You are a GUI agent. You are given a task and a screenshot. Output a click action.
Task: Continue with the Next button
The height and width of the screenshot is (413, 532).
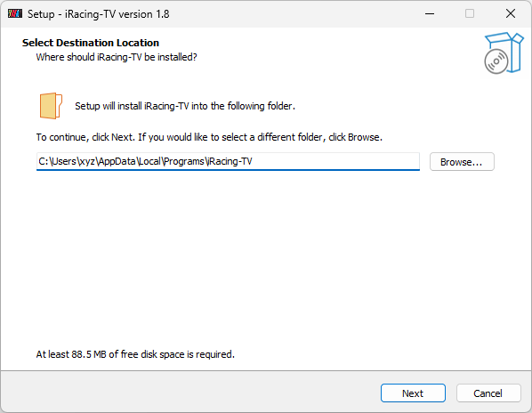(413, 393)
